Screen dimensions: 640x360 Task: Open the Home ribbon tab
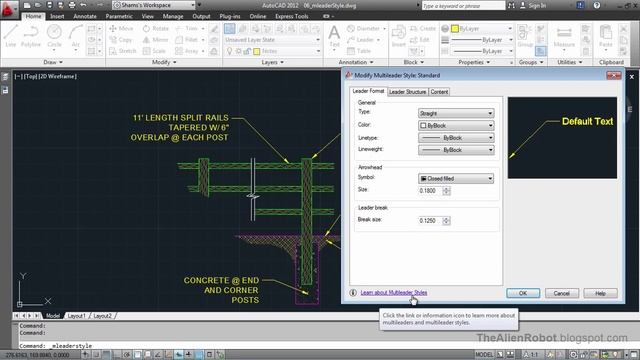click(33, 16)
